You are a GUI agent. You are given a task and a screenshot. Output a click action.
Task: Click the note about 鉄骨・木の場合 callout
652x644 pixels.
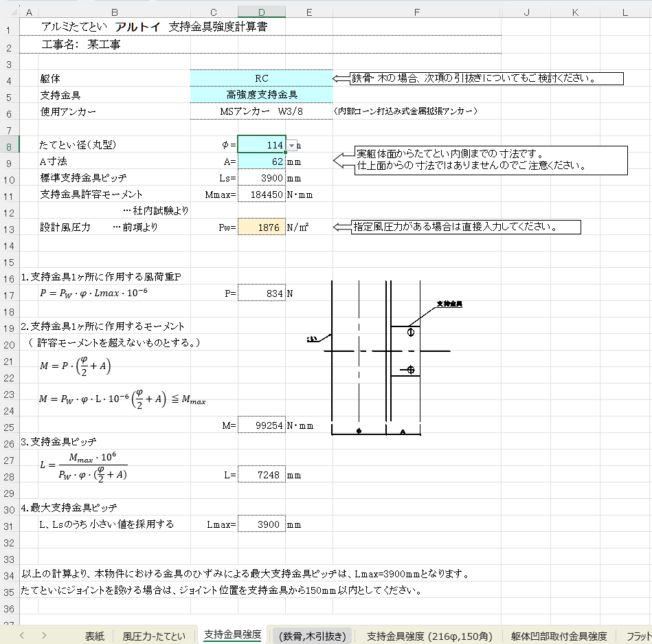486,78
